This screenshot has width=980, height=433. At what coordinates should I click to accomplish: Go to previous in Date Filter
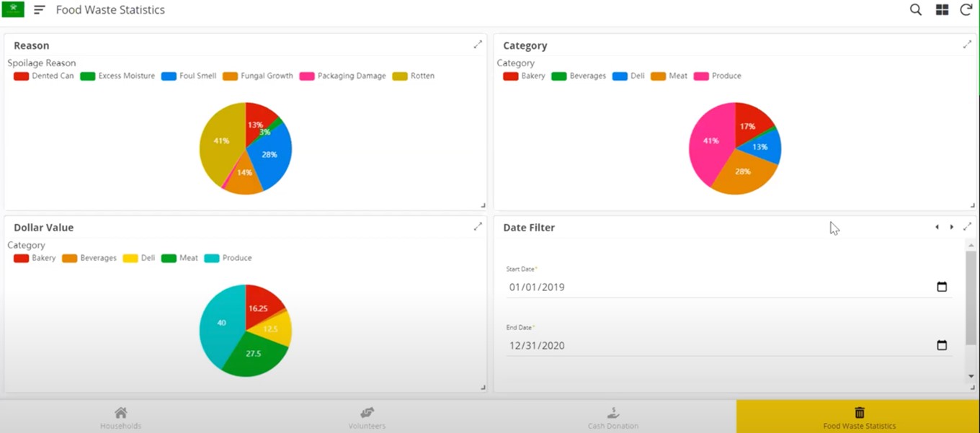937,227
